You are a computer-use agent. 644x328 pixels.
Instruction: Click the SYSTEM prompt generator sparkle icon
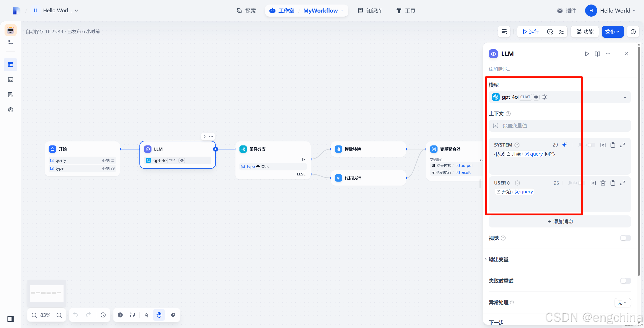point(565,145)
